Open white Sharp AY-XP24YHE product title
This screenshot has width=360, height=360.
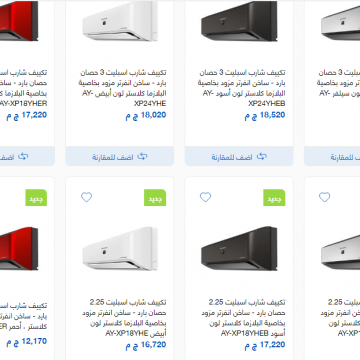[123, 88]
